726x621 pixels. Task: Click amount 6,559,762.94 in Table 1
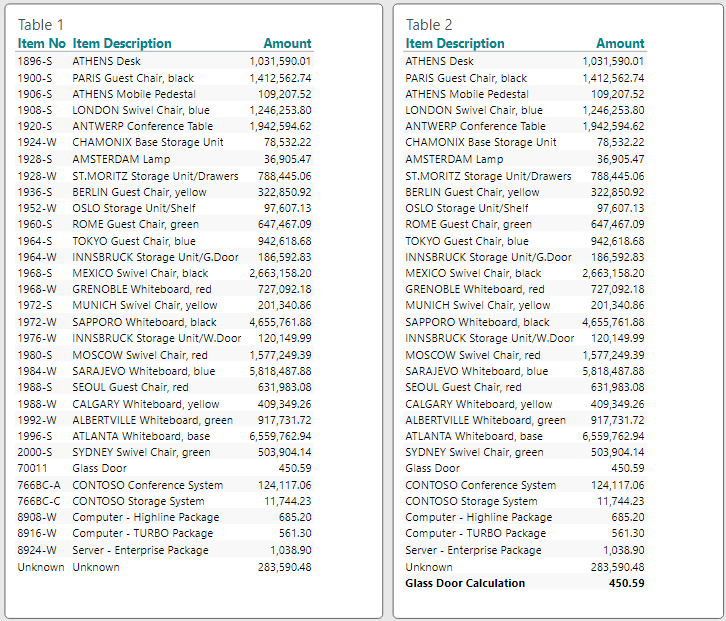[280, 436]
